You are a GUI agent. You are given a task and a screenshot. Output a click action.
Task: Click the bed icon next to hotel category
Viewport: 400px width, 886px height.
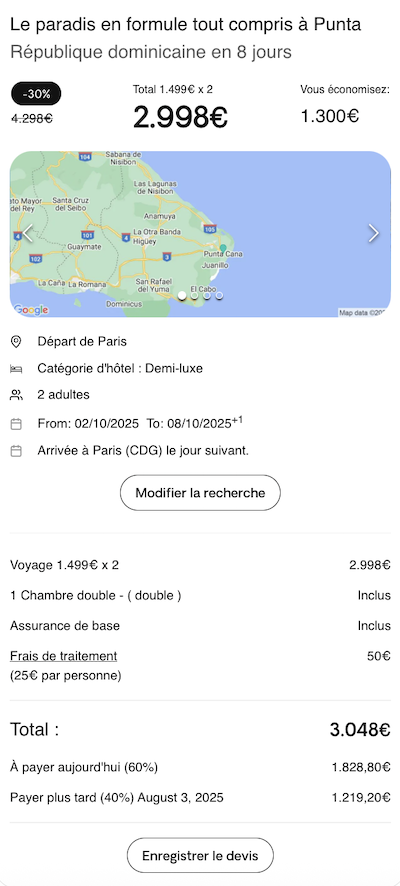[16, 369]
